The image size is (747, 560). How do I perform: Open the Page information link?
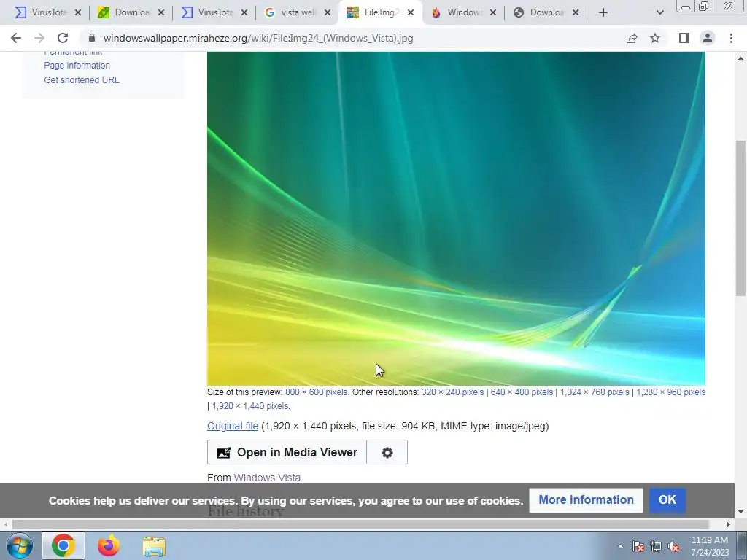[77, 65]
